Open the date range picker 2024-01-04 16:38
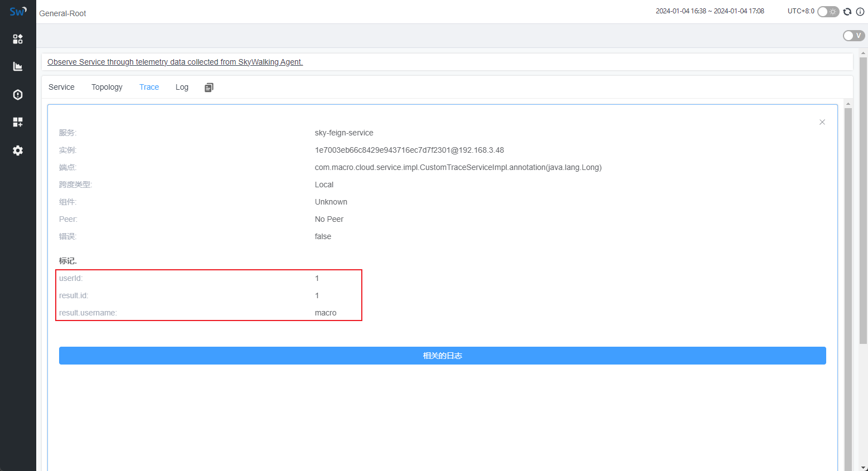 point(709,11)
